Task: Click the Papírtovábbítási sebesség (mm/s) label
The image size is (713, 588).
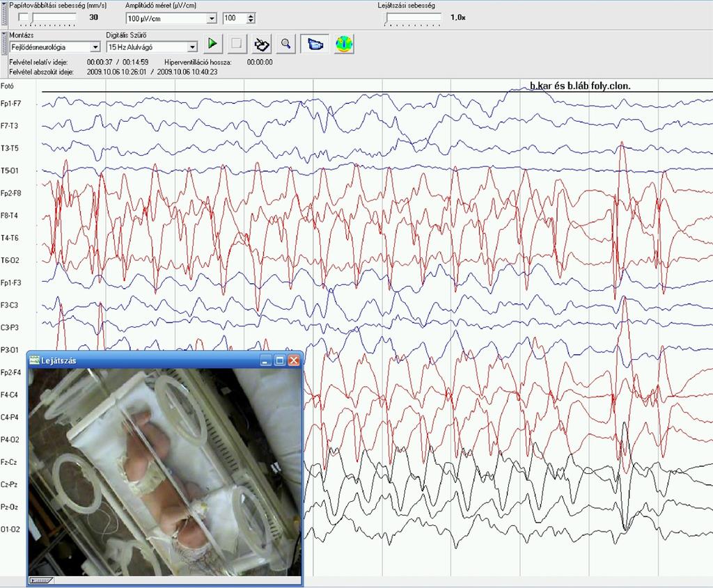Action: point(58,6)
